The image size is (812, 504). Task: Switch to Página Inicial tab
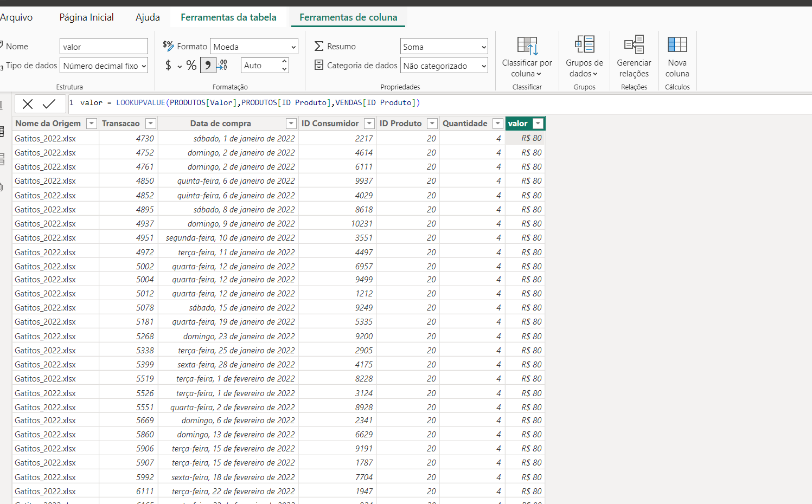(87, 17)
